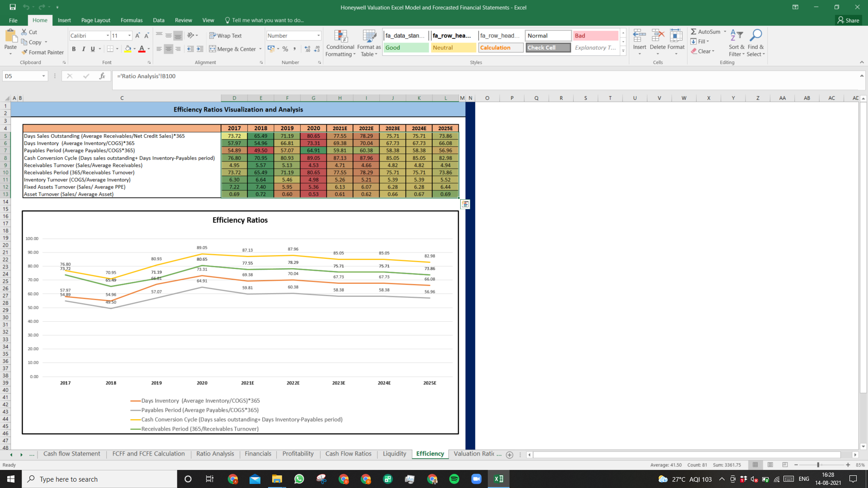This screenshot has width=868, height=488.
Task: Click the zoom slider handle
Action: [818, 465]
